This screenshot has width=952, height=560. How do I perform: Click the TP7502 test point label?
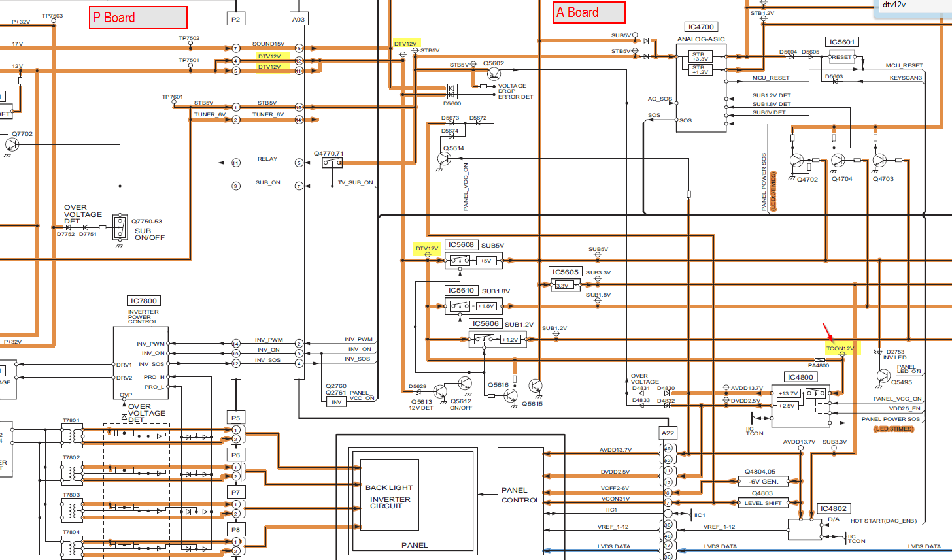pyautogui.click(x=189, y=39)
